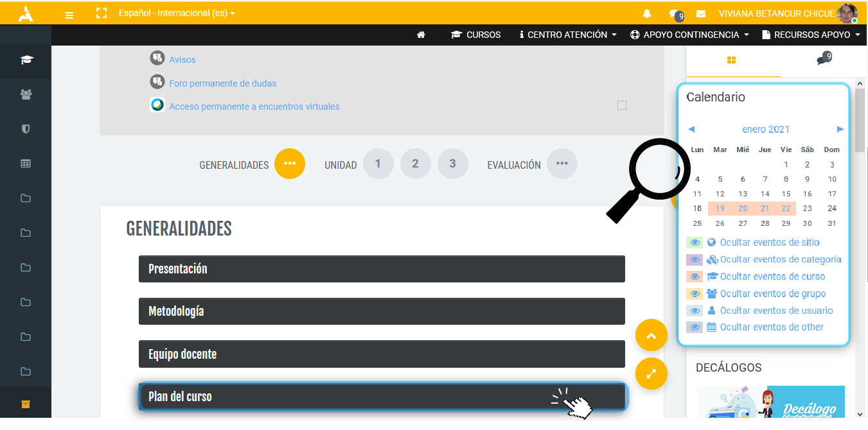Image resolution: width=868 pixels, height=430 pixels.
Task: Open Foro permanente de dudas link
Action: click(x=222, y=83)
